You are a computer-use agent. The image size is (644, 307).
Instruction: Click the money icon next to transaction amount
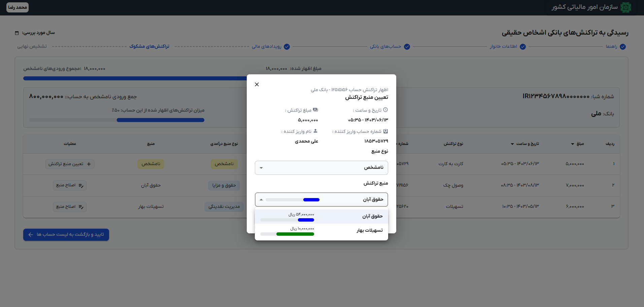(315, 110)
